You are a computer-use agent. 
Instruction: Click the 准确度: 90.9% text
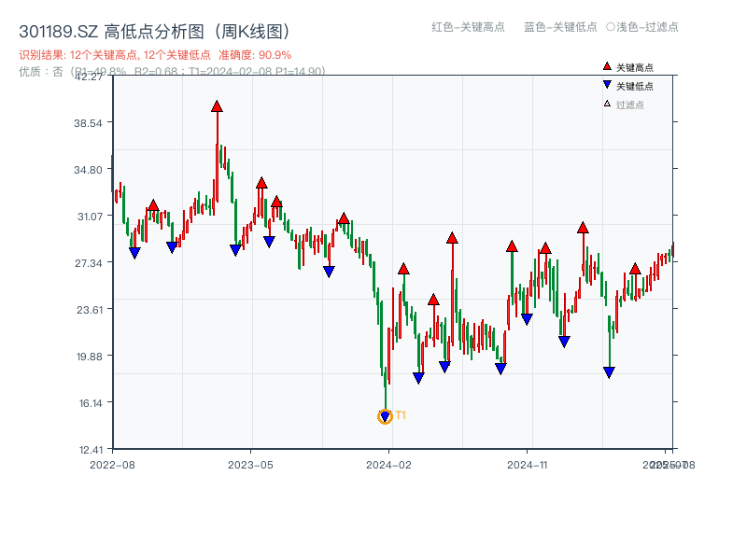point(255,55)
